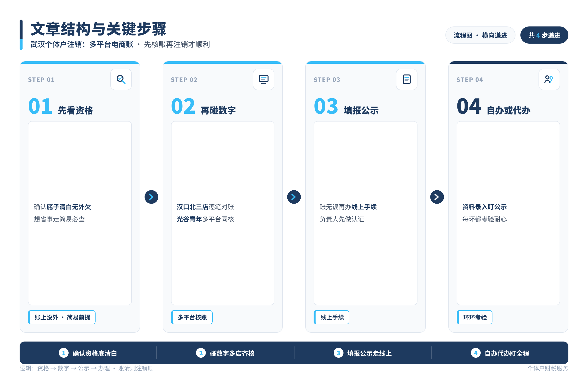
Task: Click the heading 再碰数字
Action: click(x=218, y=110)
